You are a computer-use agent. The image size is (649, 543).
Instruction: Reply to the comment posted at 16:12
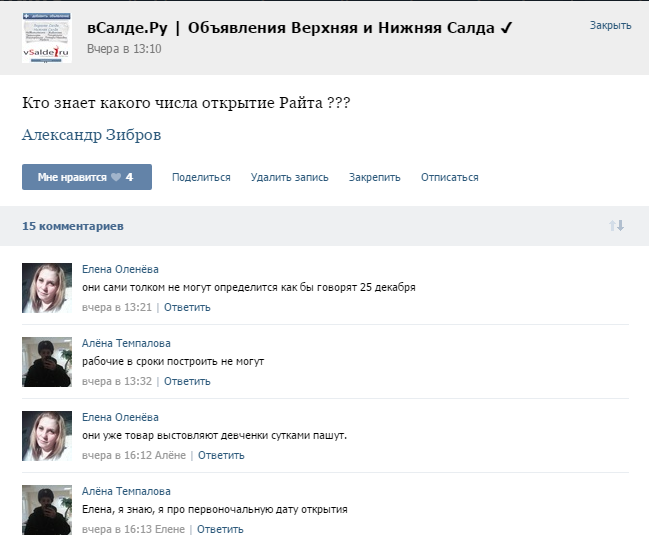point(221,455)
